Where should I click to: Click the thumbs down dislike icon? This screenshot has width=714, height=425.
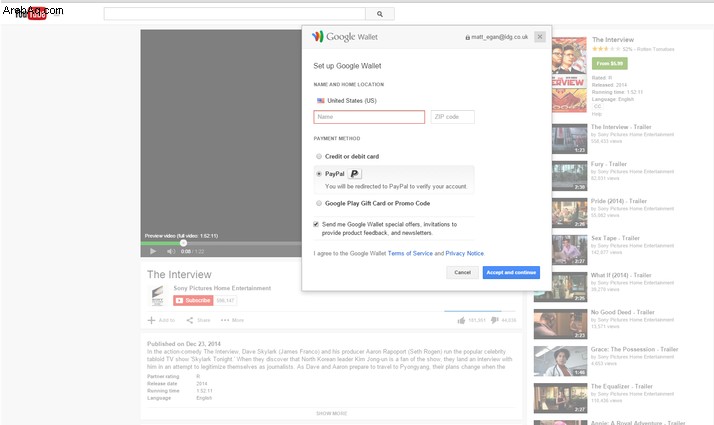click(x=495, y=320)
